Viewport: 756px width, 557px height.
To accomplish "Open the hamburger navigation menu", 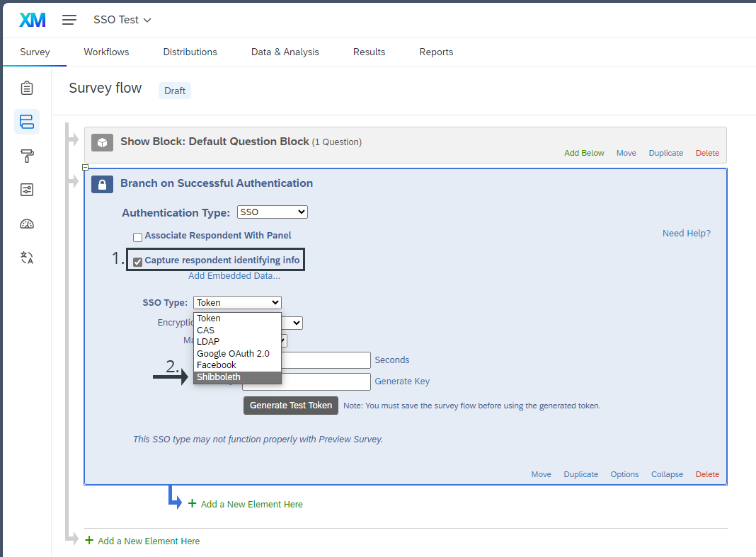I will click(69, 20).
